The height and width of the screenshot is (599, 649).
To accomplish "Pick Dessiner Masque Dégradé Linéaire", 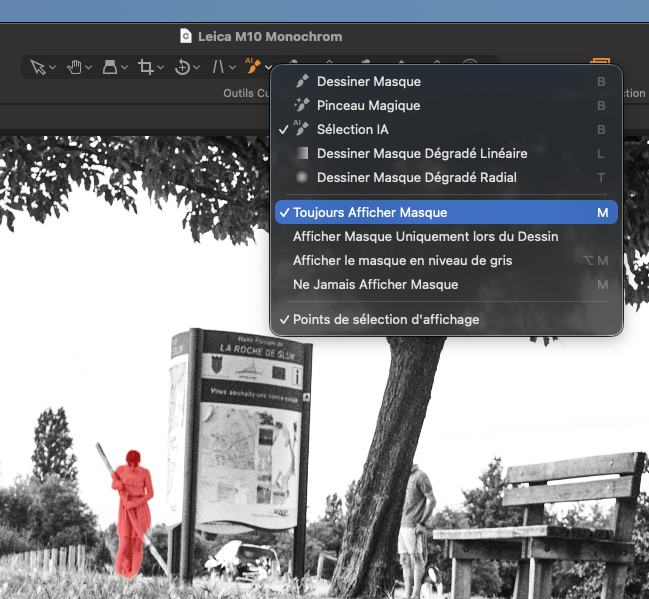I will pos(421,154).
